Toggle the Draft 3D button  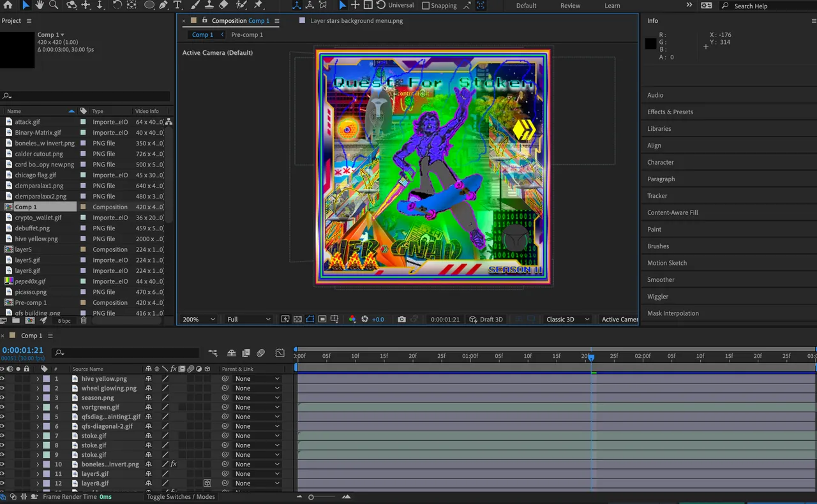[486, 319]
